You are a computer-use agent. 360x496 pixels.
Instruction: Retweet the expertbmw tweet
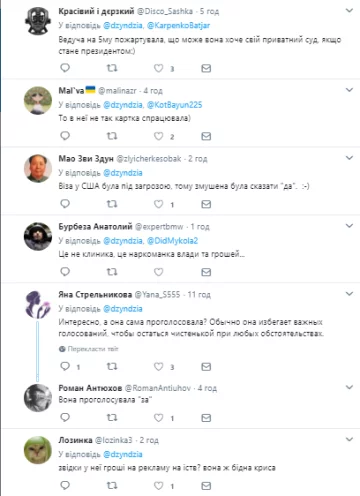[112, 272]
